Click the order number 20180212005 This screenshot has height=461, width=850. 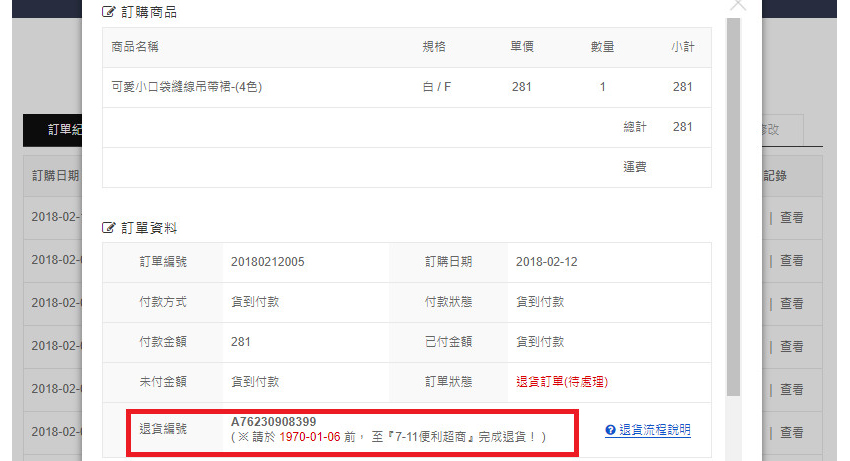[267, 262]
